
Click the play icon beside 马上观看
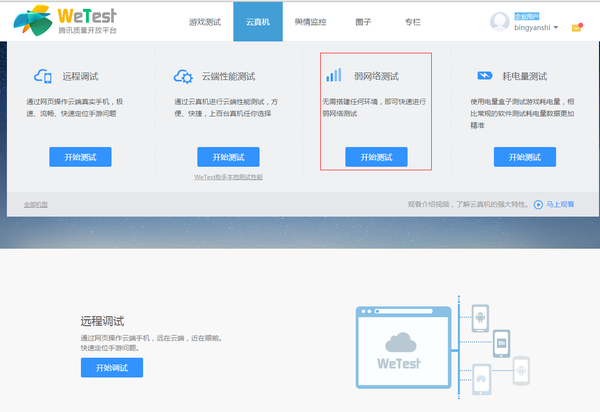click(x=538, y=204)
